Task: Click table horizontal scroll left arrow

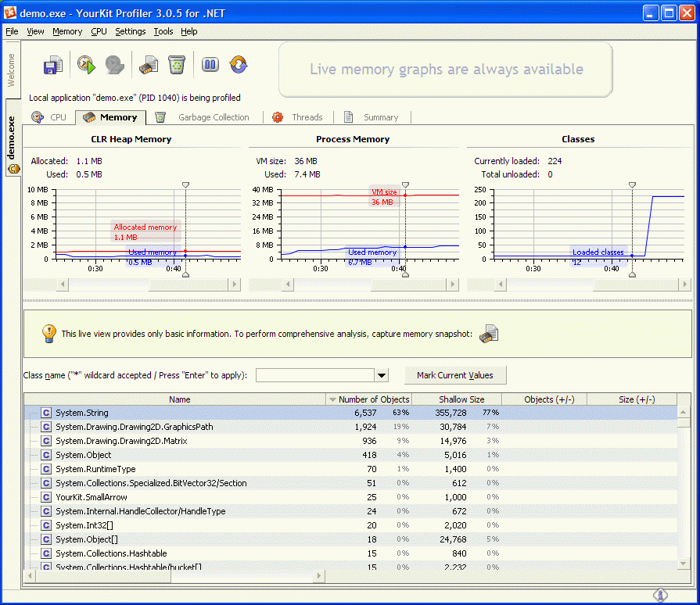Action: [x=30, y=575]
